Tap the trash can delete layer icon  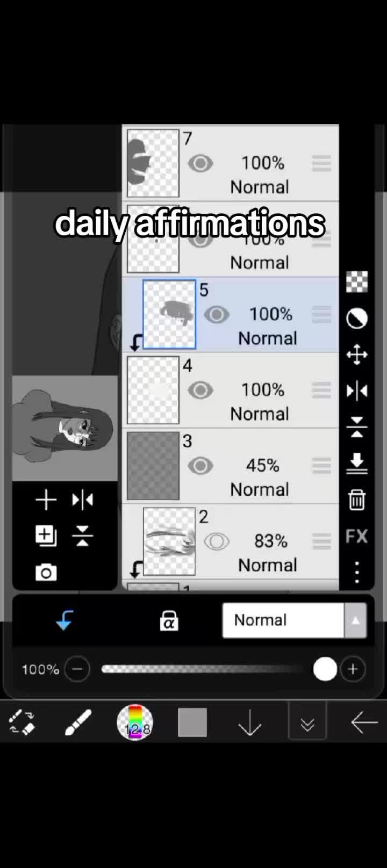click(357, 500)
